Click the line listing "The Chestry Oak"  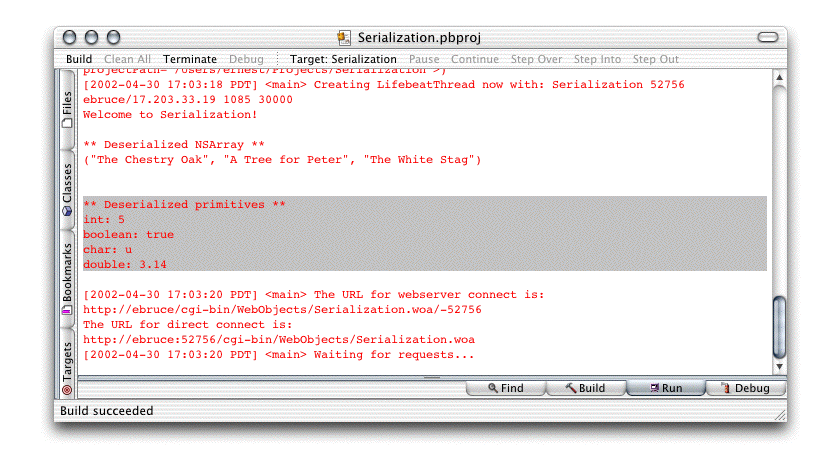click(282, 160)
